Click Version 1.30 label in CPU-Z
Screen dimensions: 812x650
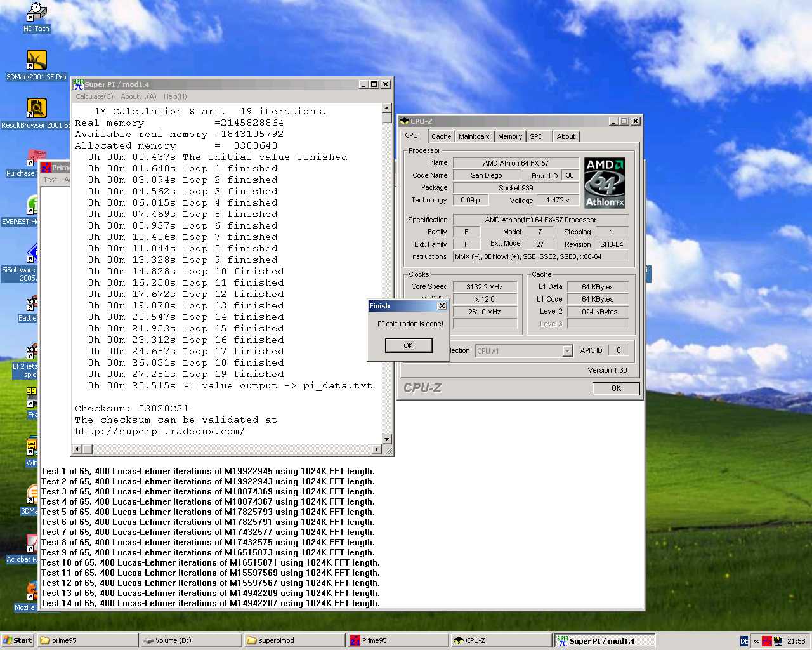click(607, 370)
